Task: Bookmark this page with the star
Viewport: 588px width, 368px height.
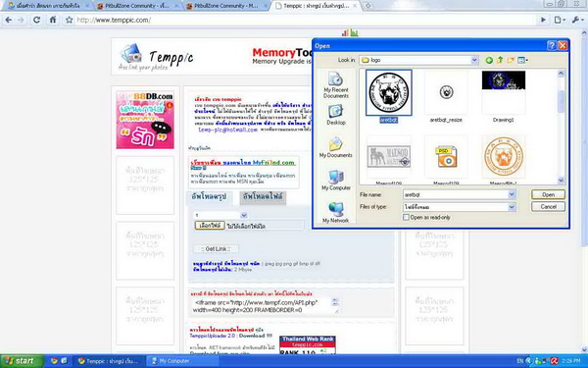Action: click(69, 20)
